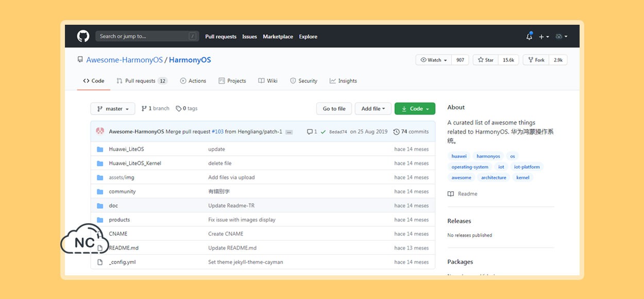The width and height of the screenshot is (644, 299).
Task: Open commit 'Fix issue with images display'
Action: [242, 220]
